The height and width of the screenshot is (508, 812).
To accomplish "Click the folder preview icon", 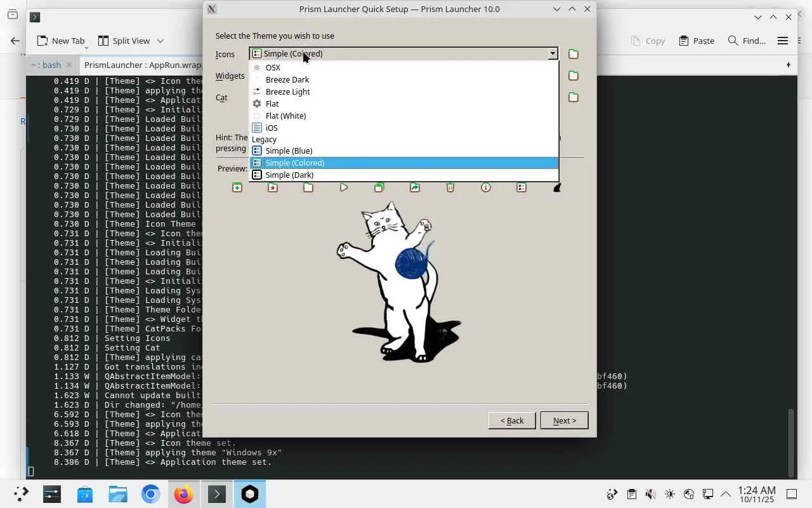I will pos(308,187).
